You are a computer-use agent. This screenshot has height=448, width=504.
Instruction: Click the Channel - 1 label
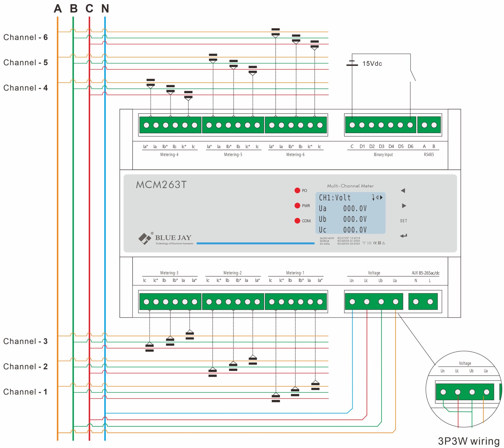25,392
